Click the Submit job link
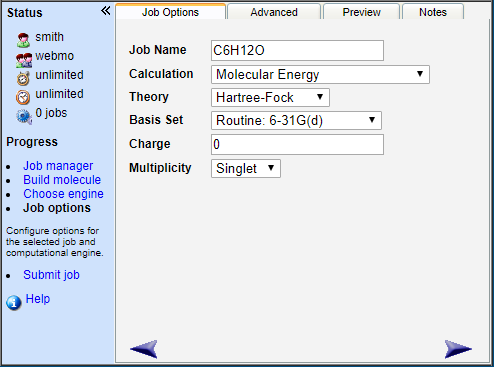The image size is (494, 367). click(51, 275)
